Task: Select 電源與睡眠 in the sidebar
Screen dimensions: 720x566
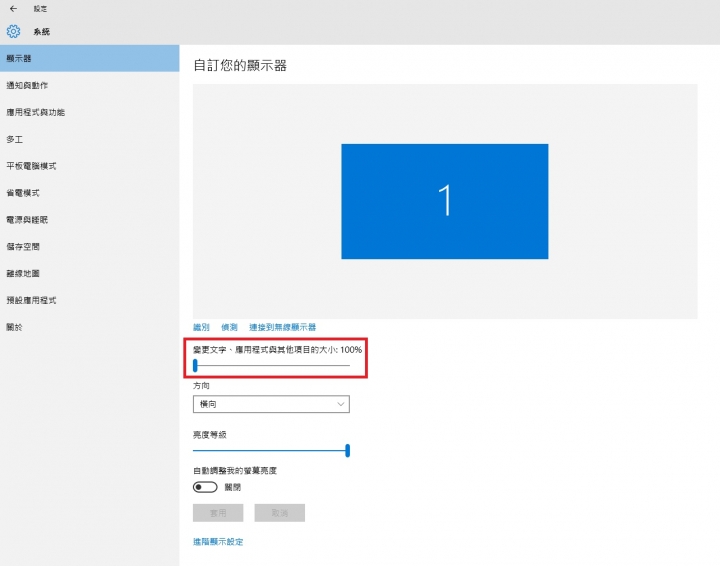Action: (x=90, y=220)
